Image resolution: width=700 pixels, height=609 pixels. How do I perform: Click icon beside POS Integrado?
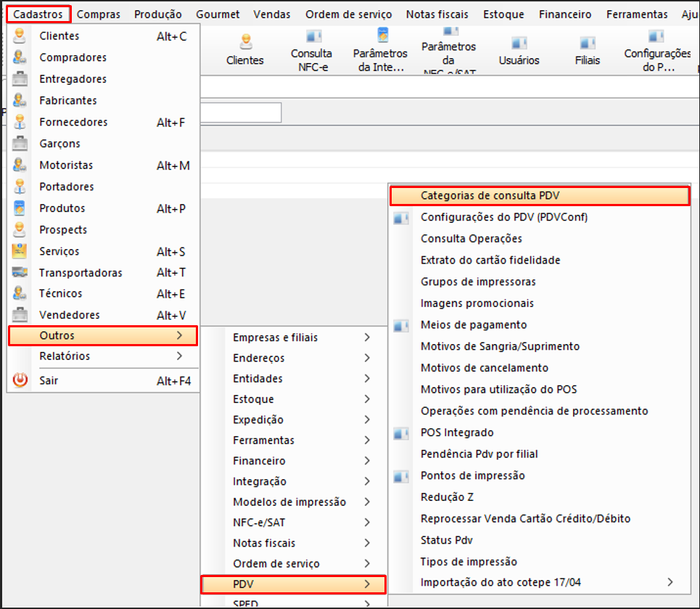401,433
